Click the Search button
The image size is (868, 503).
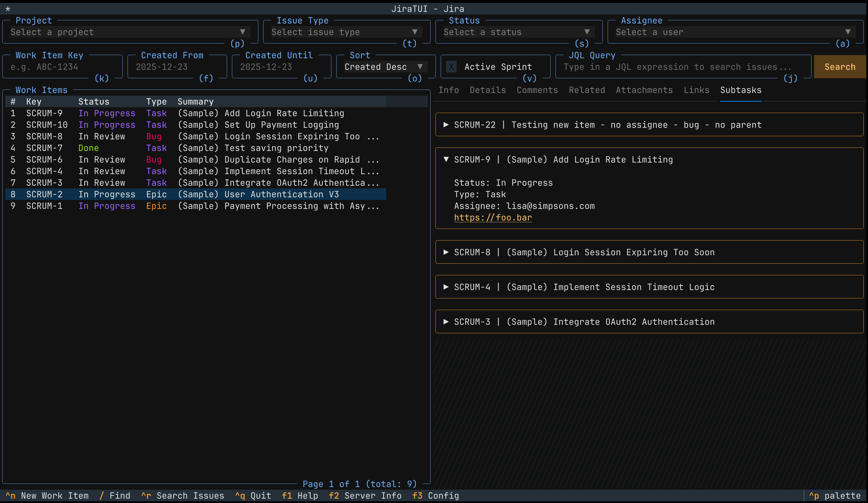[840, 67]
